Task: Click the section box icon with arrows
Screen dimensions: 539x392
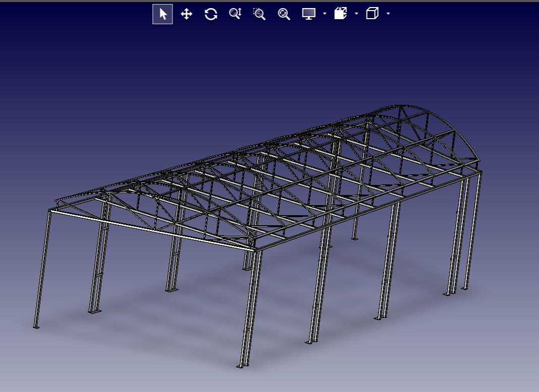Action: click(x=341, y=14)
